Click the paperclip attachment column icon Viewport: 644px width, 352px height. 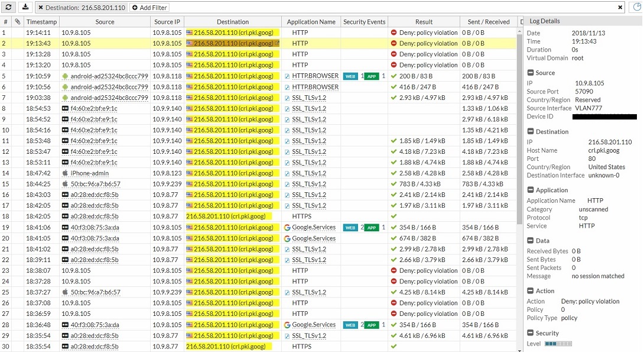pos(17,22)
